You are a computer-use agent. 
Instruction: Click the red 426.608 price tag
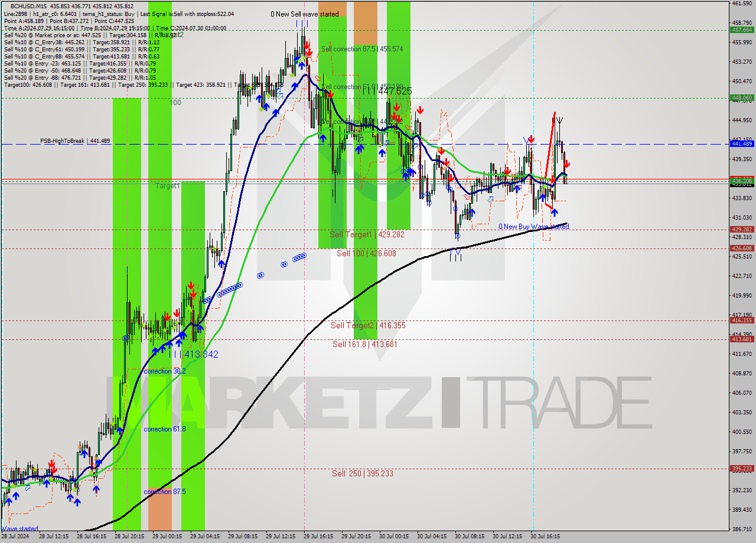pyautogui.click(x=742, y=248)
